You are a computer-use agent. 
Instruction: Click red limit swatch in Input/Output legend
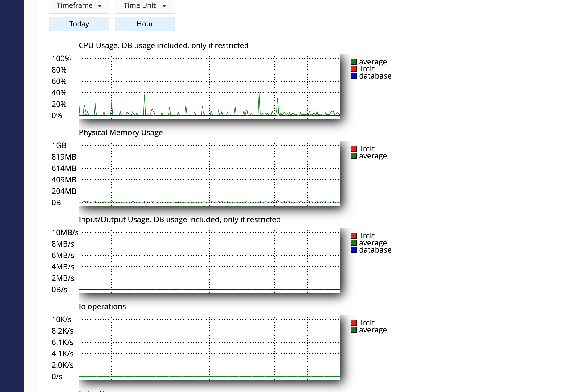pyautogui.click(x=354, y=236)
